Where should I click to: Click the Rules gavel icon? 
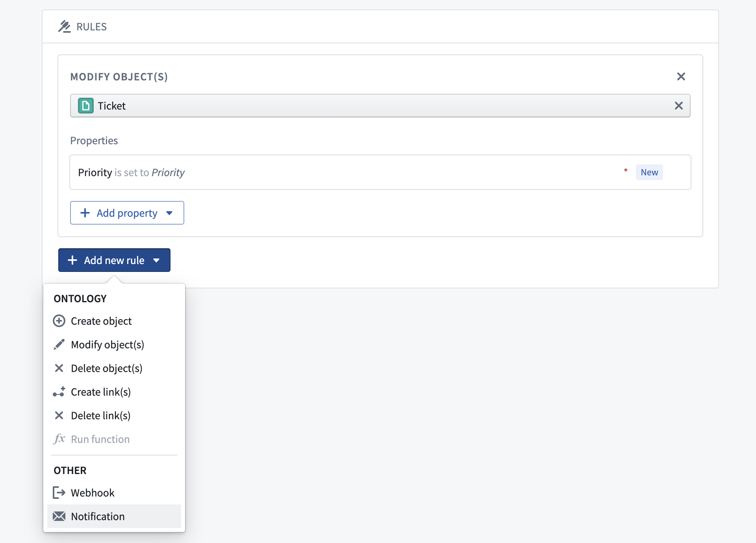pos(65,27)
